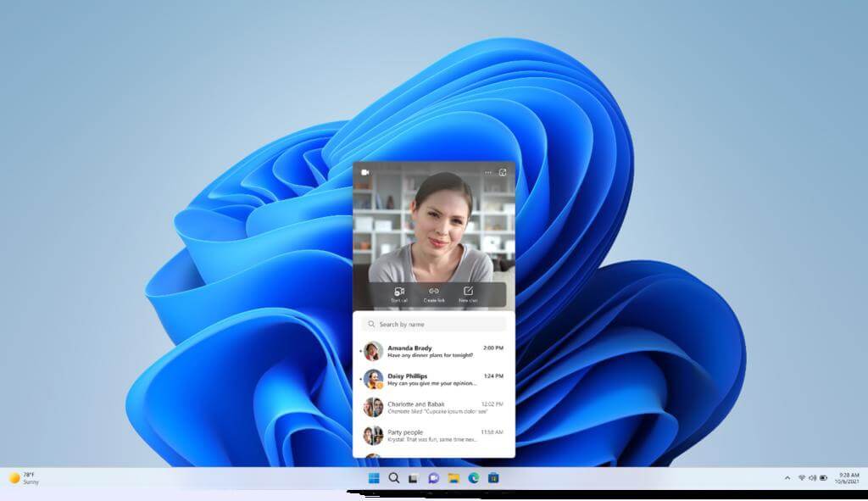
Task: Open Daisy Phillips conversation
Action: coord(434,379)
